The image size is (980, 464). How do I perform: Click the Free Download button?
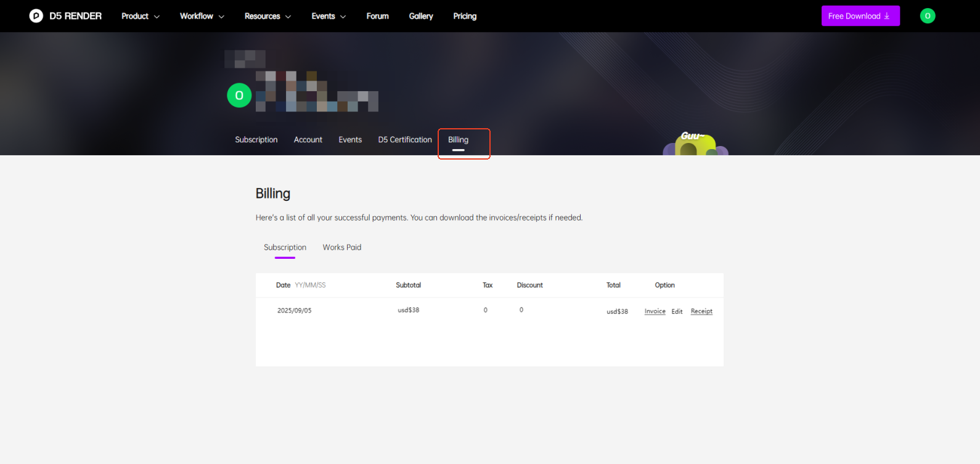click(860, 16)
